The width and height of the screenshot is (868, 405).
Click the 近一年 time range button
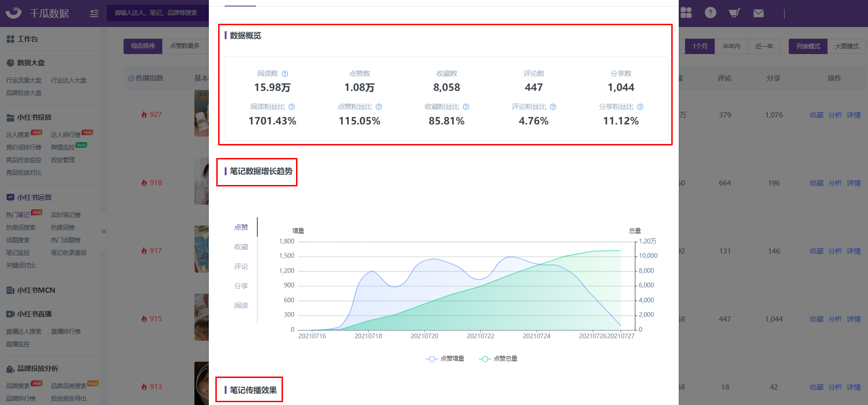coord(764,46)
